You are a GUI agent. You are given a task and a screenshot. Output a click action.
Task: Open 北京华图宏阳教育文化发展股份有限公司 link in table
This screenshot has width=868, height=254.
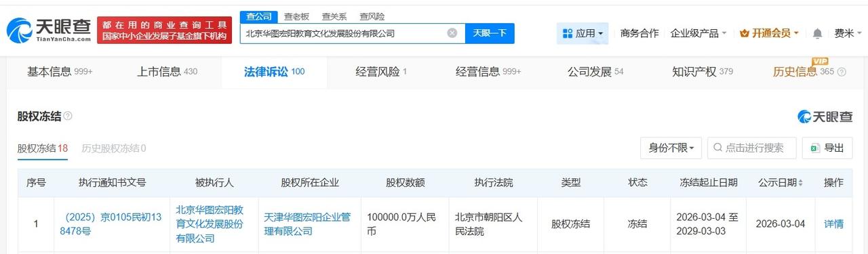click(x=210, y=224)
